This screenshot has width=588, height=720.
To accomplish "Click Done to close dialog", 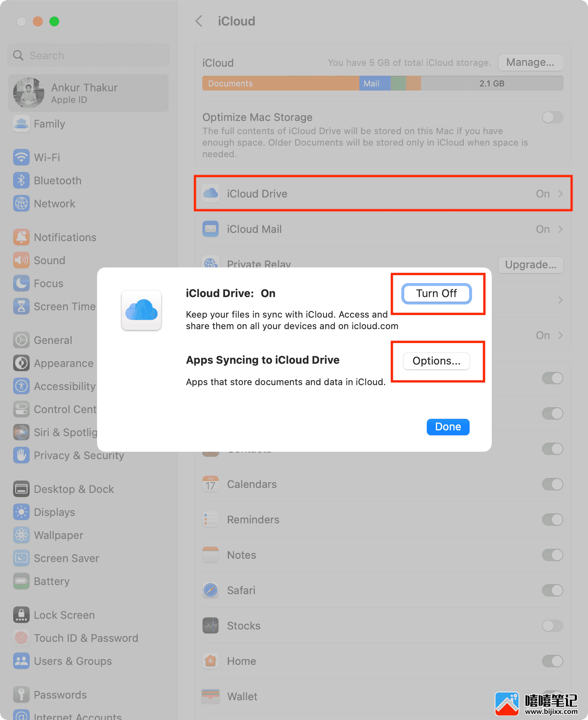I will [x=448, y=427].
